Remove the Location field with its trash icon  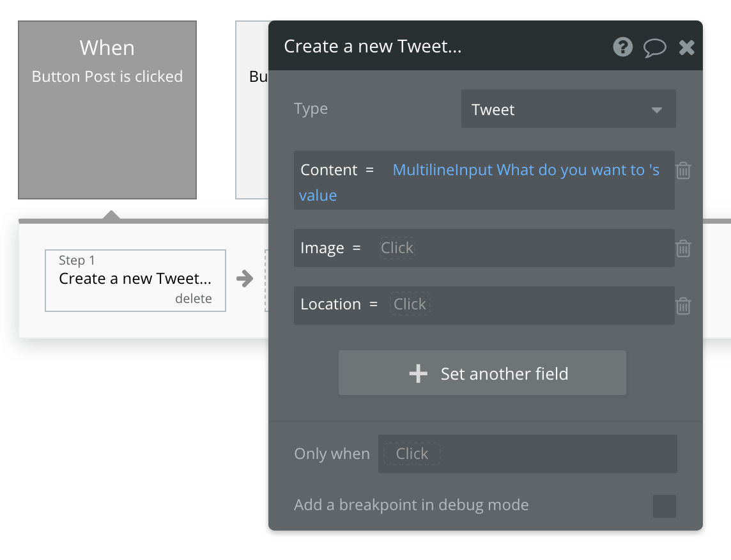point(683,306)
